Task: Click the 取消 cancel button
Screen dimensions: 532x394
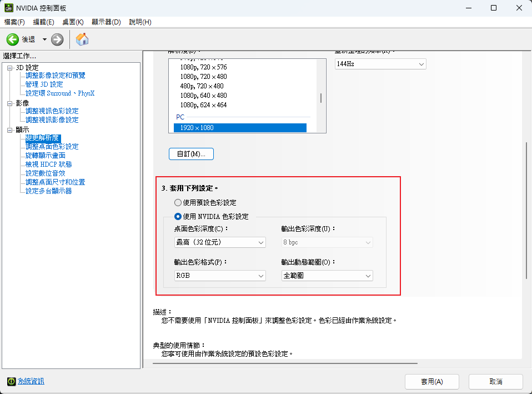Action: [x=496, y=382]
